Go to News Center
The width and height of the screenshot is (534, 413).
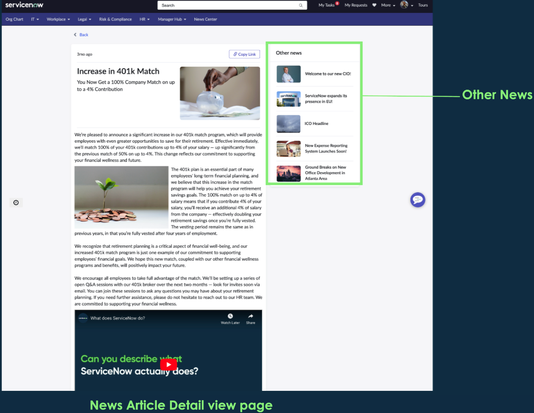click(x=205, y=19)
